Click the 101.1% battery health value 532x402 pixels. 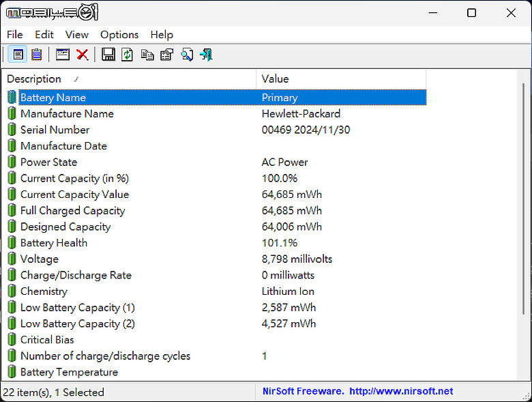[x=280, y=243]
